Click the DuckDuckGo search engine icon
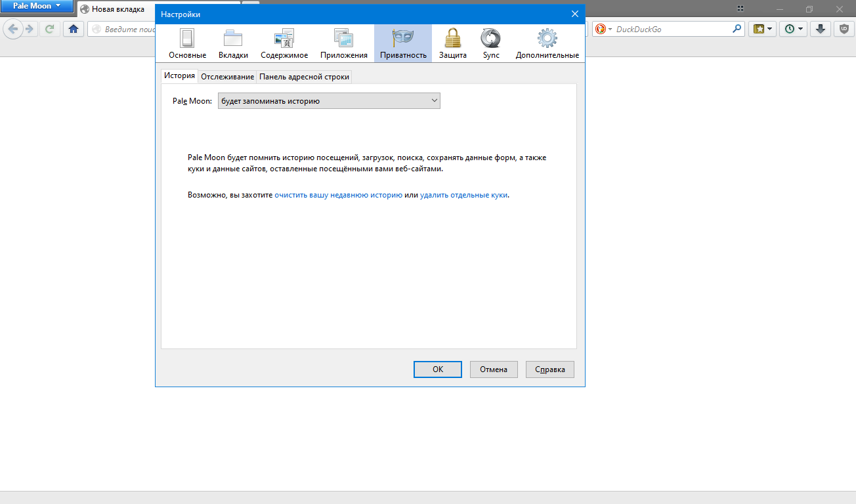The height and width of the screenshot is (504, 856). [600, 29]
